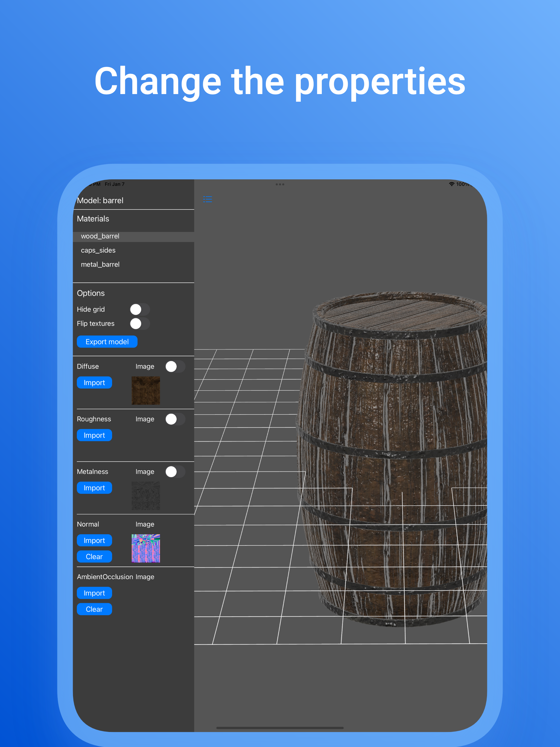Select the wood_barrel material
Viewport: 560px width, 747px height.
tap(133, 237)
